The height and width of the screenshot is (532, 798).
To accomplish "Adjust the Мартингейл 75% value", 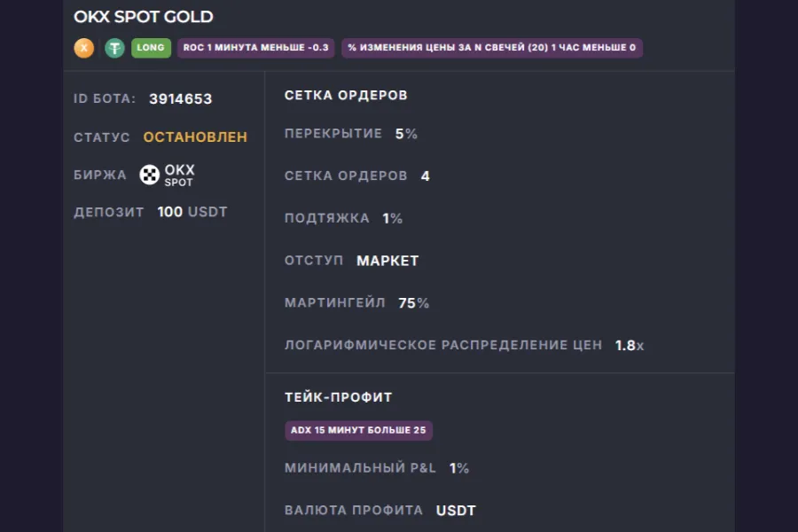I will tap(415, 302).
